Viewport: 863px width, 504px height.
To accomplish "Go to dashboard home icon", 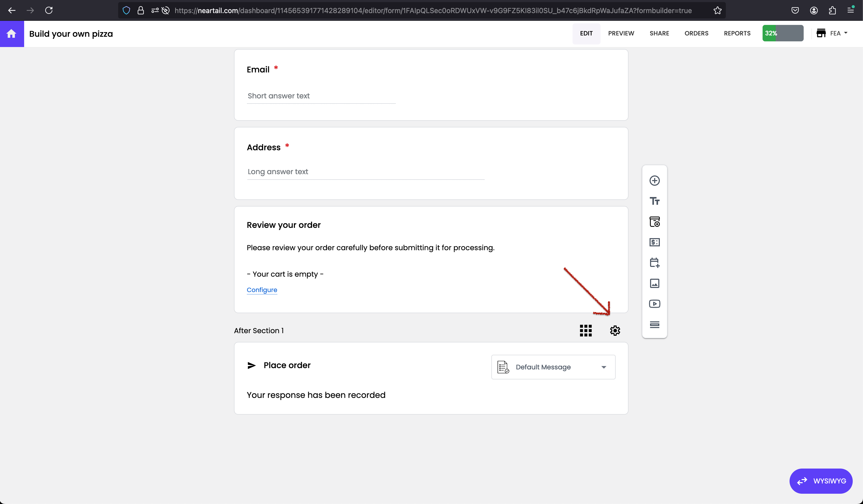I will [x=12, y=34].
